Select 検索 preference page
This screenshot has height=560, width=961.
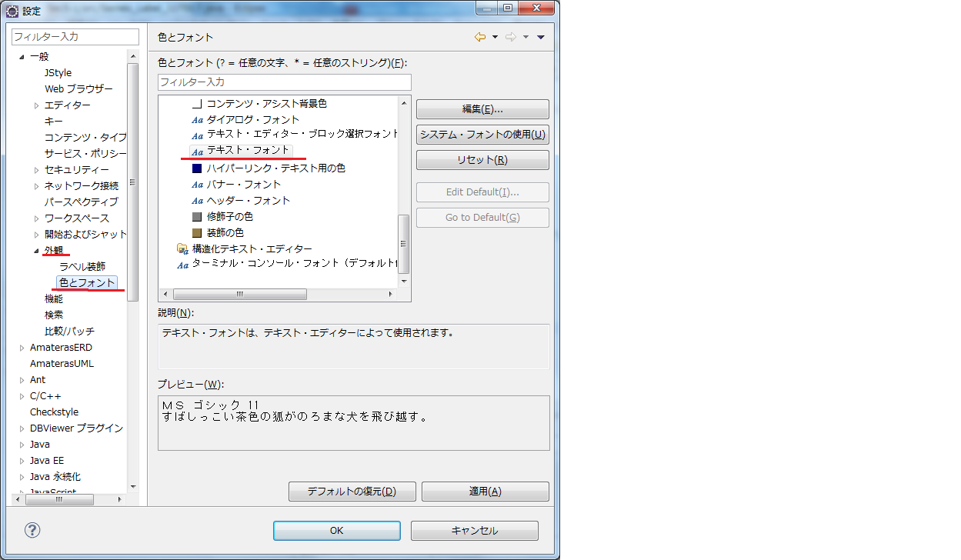pyautogui.click(x=54, y=315)
